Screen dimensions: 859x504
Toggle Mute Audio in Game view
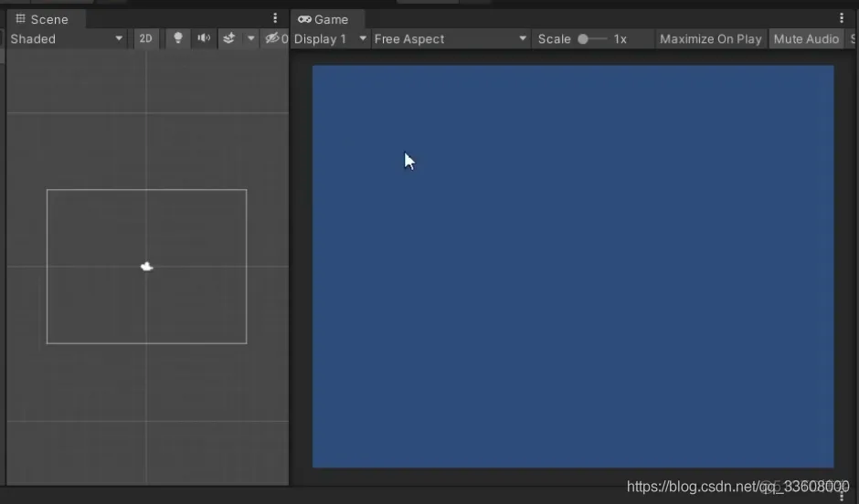(x=806, y=39)
